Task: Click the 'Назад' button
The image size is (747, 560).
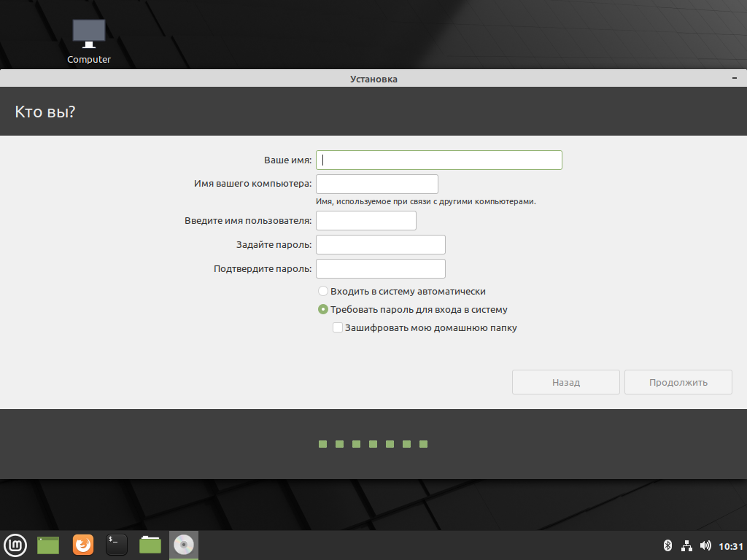Action: (x=566, y=382)
